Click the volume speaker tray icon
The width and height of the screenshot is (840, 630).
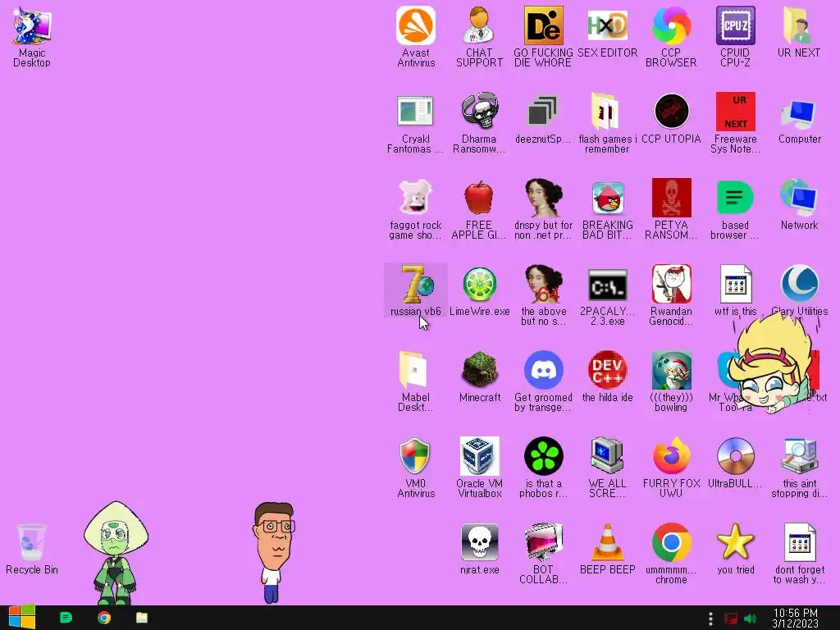(750, 619)
